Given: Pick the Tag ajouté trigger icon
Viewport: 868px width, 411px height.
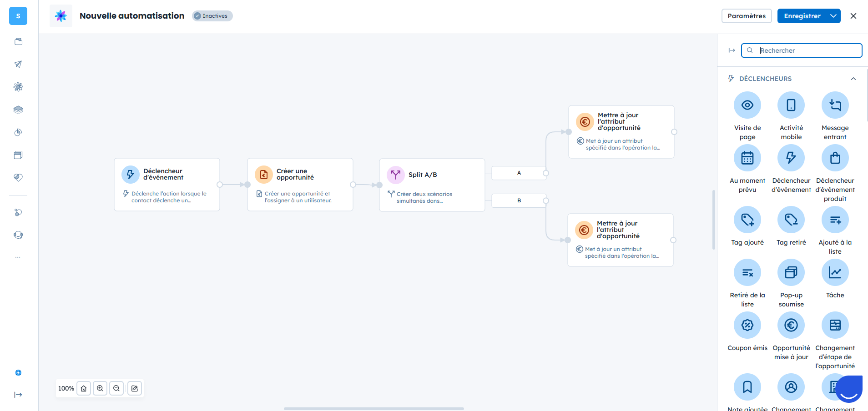Looking at the screenshot, I should click(x=747, y=220).
